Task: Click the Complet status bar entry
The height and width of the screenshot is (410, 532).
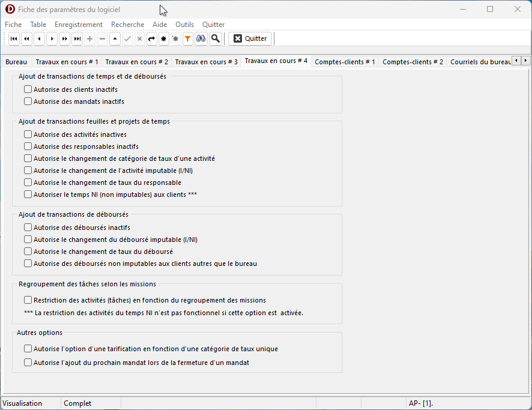Action: [x=77, y=403]
